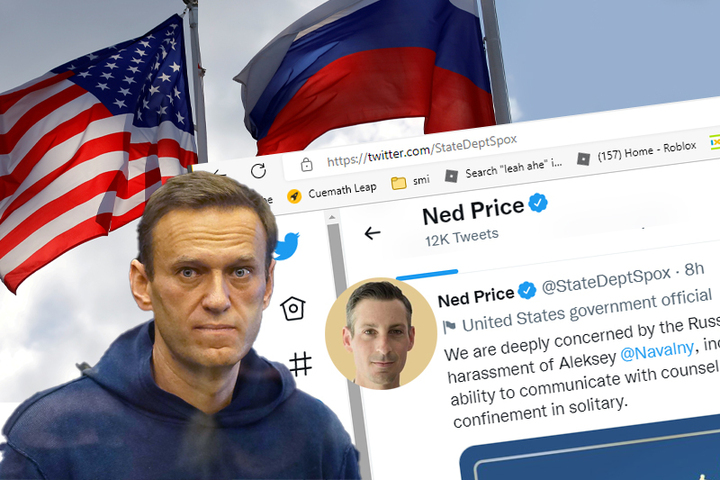Go to Twitter Home via house icon
Screen dimensions: 720x480
[x=293, y=308]
